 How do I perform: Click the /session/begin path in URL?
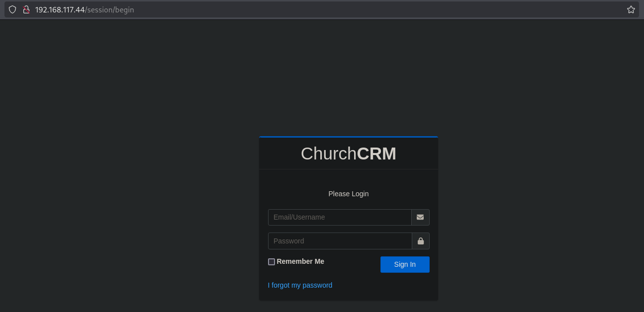point(109,10)
